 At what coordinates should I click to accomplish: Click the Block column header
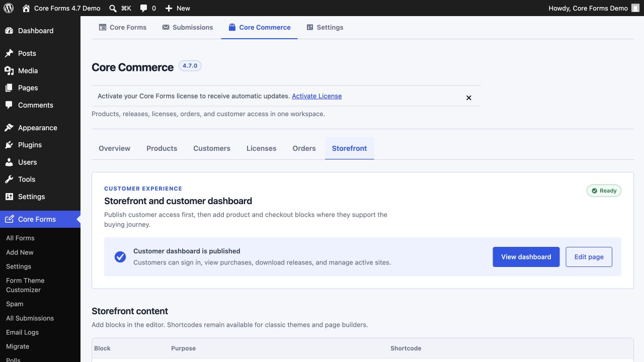point(102,348)
